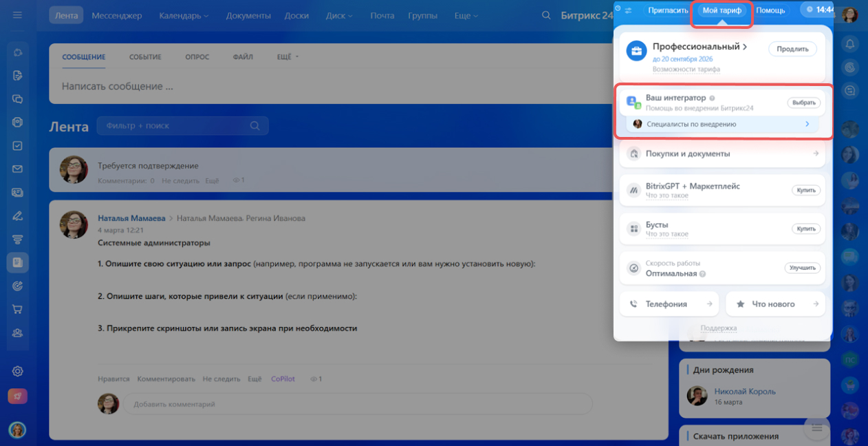Click the search icon in the Лента filter
Viewport: 868px width, 446px height.
coord(254,126)
